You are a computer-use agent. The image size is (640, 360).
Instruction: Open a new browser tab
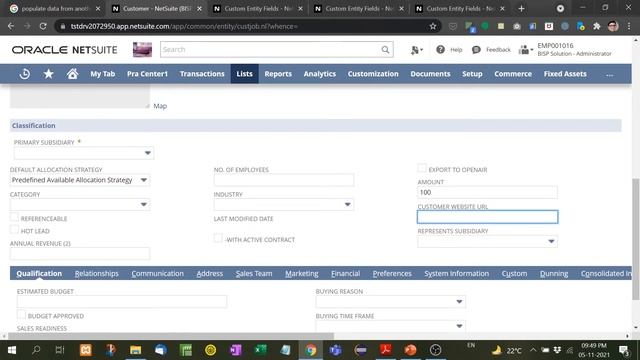[521, 9]
